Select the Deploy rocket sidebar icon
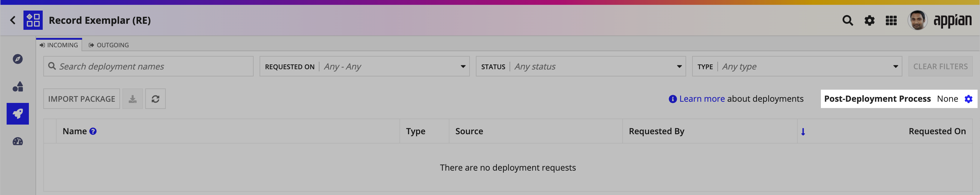The image size is (980, 195). pyautogui.click(x=17, y=114)
